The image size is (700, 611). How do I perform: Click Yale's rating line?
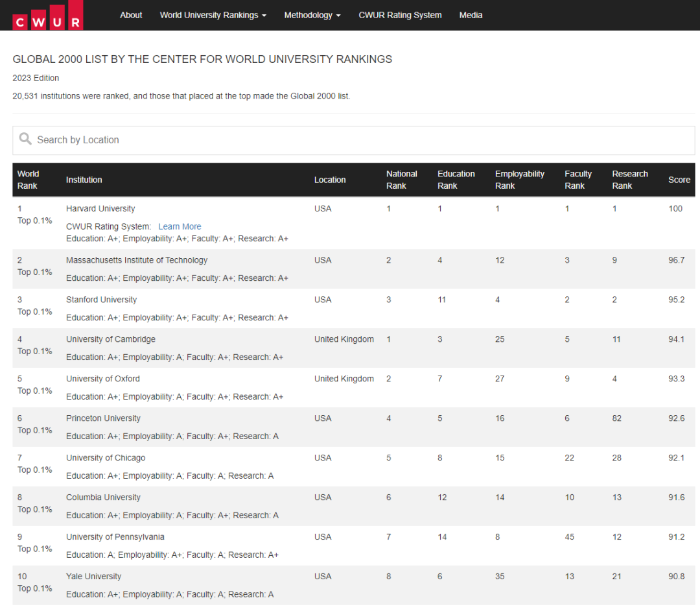170,595
